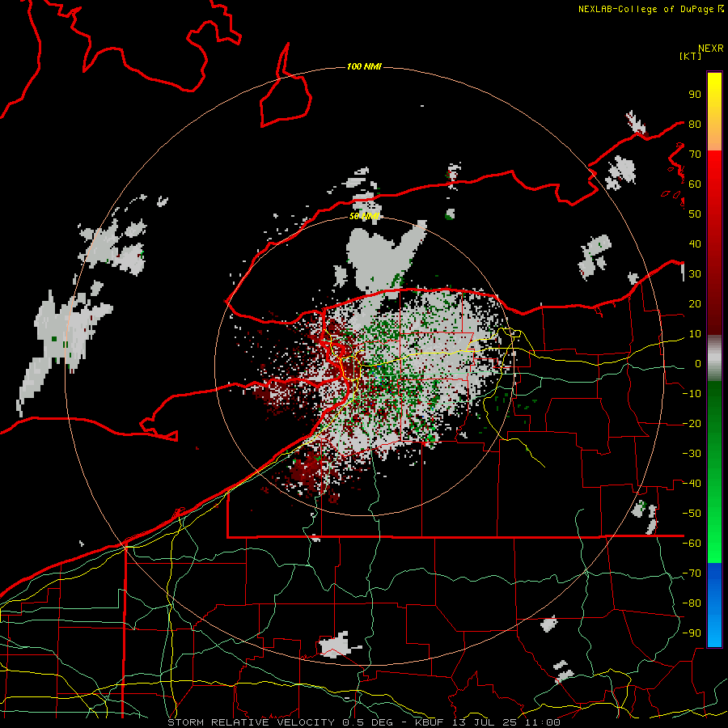The height and width of the screenshot is (728, 728).
Task: Click the KT units label above color bar
Action: [690, 56]
